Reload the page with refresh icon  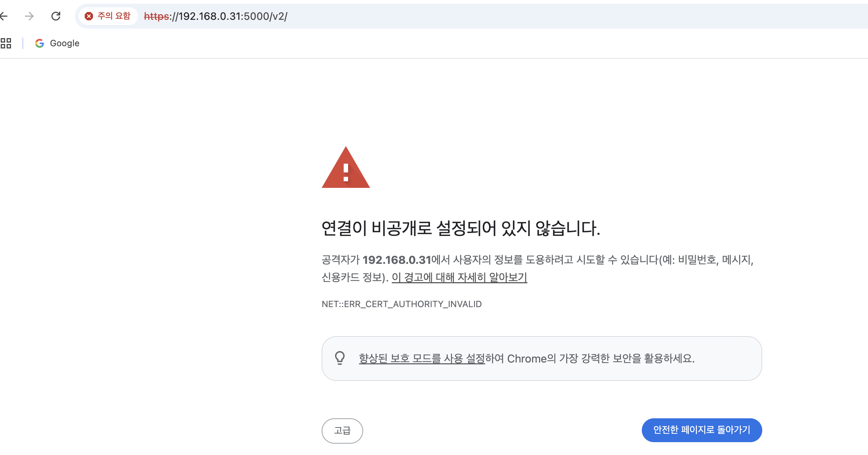coord(56,16)
